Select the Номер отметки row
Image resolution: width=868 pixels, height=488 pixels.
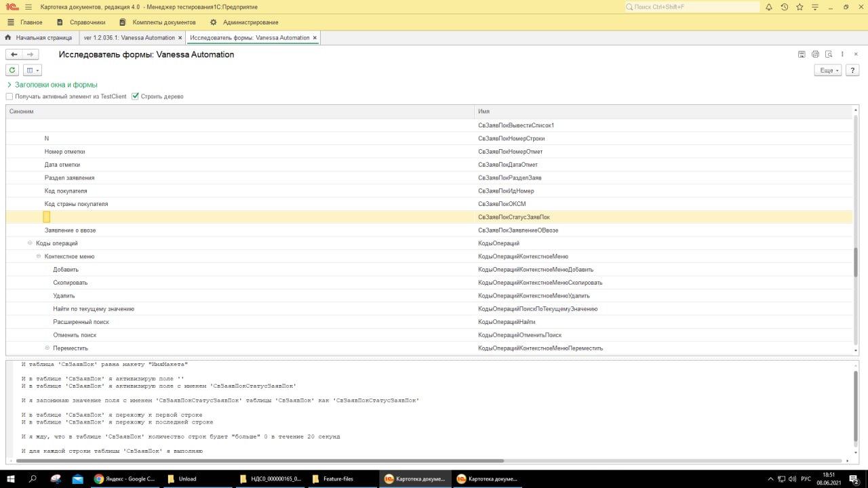click(429, 151)
